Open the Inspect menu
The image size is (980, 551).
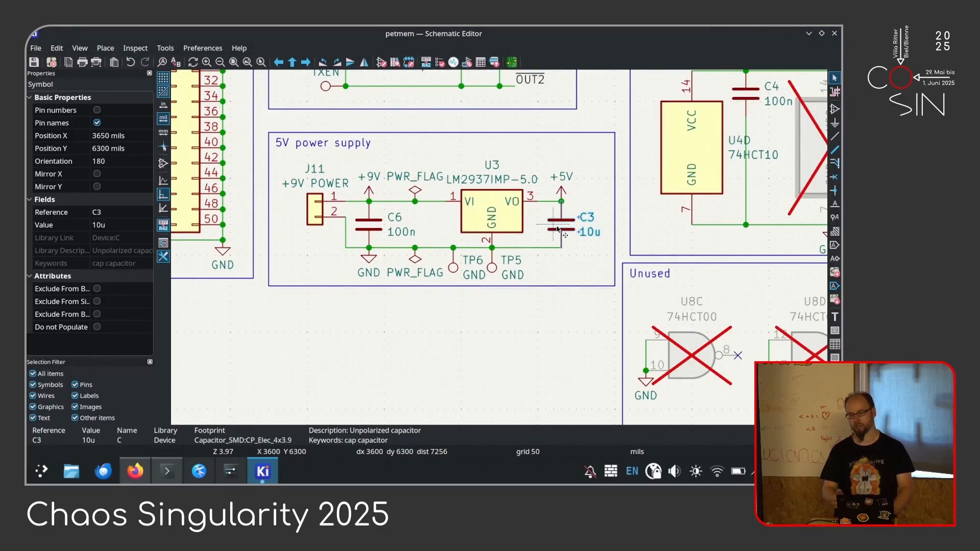135,48
